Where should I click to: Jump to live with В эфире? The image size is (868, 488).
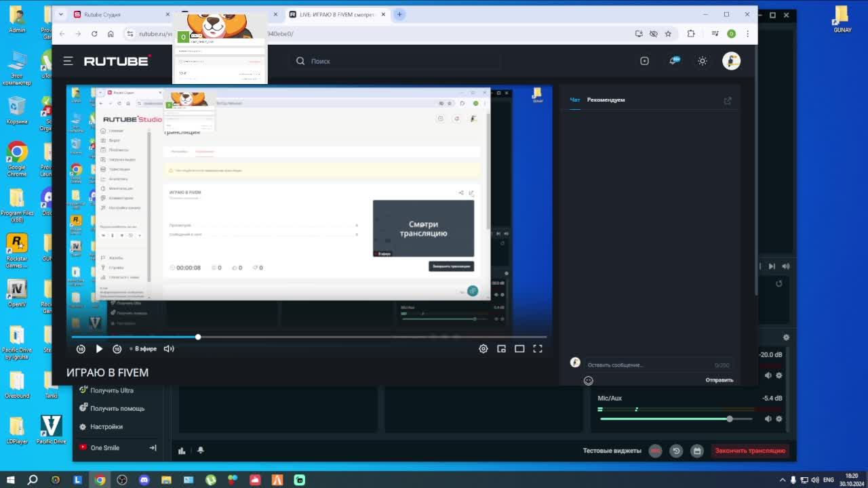pyautogui.click(x=143, y=348)
